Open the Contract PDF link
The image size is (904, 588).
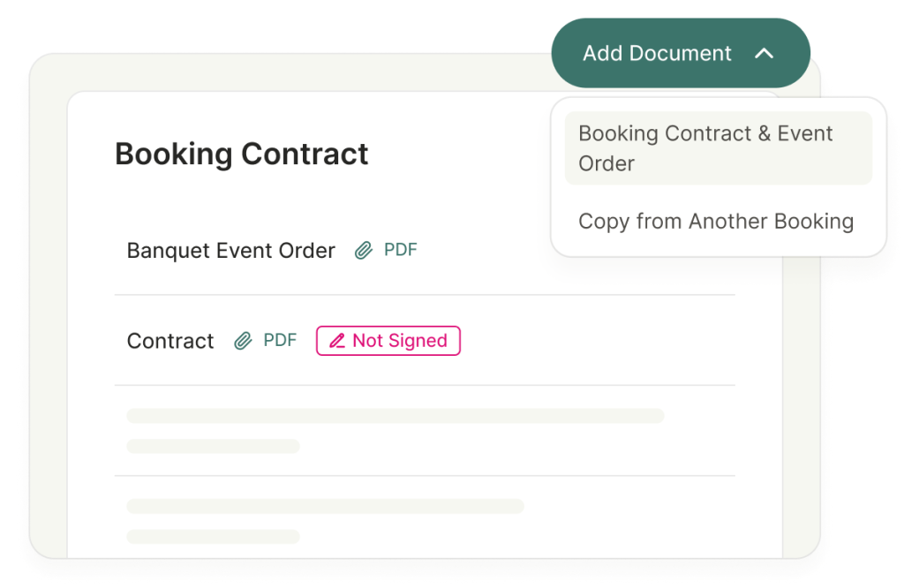click(280, 340)
